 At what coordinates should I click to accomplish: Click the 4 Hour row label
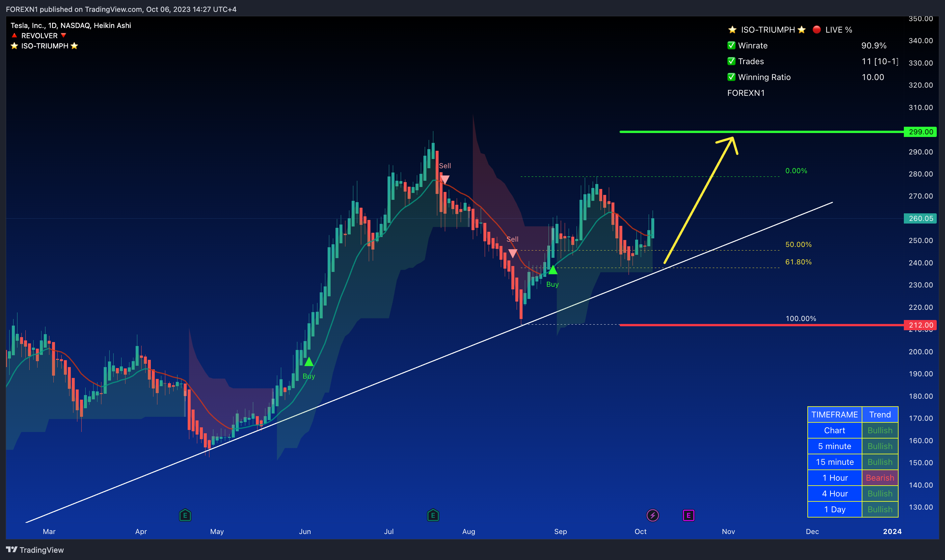pyautogui.click(x=834, y=493)
